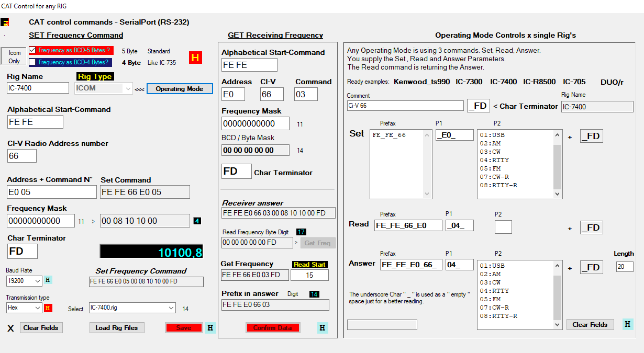644x353 pixels.
Task: Click the Rig Name field under SET Frequency
Action: point(38,88)
